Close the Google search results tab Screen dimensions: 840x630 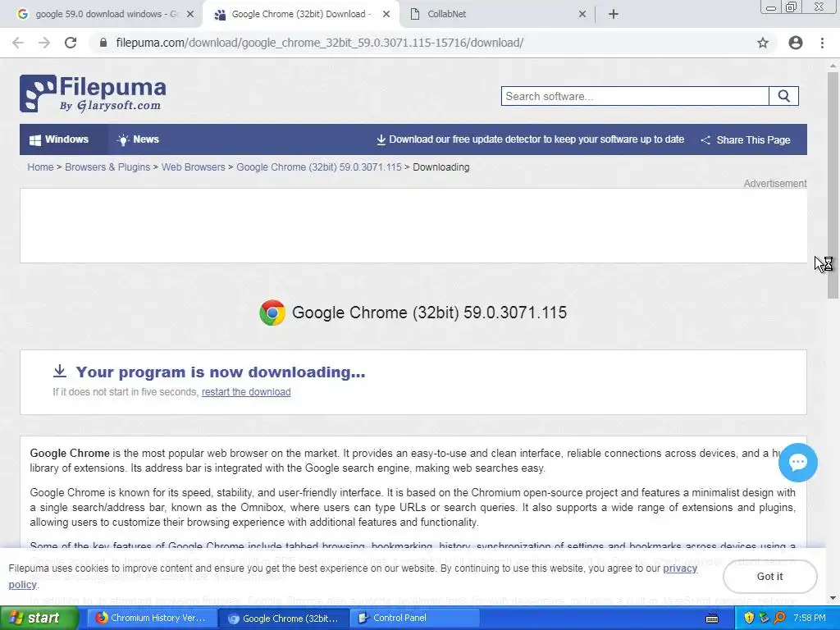[x=190, y=15]
